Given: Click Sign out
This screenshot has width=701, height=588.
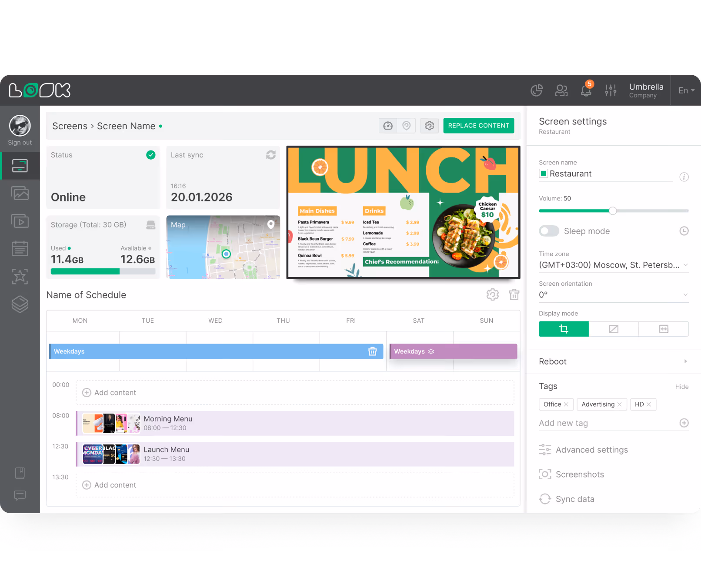Looking at the screenshot, I should pyautogui.click(x=20, y=143).
